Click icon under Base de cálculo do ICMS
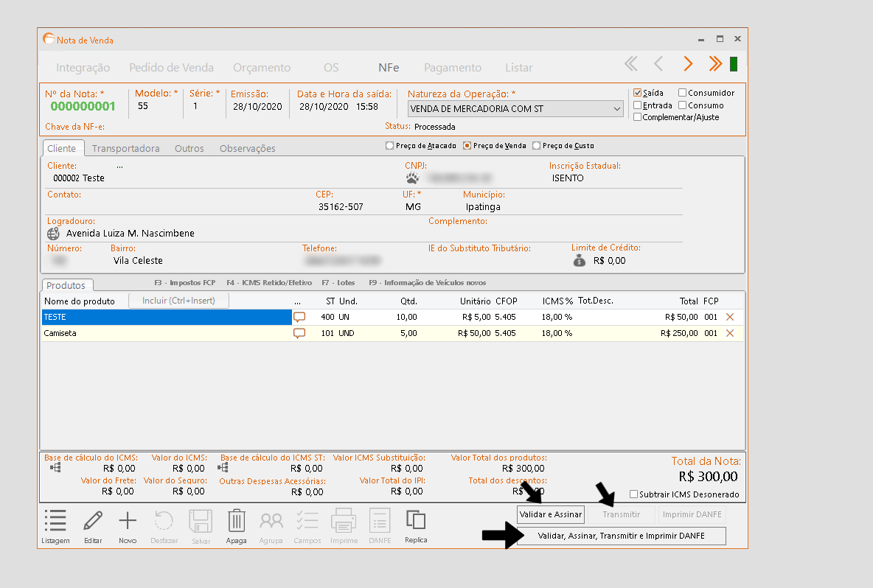 [x=55, y=468]
